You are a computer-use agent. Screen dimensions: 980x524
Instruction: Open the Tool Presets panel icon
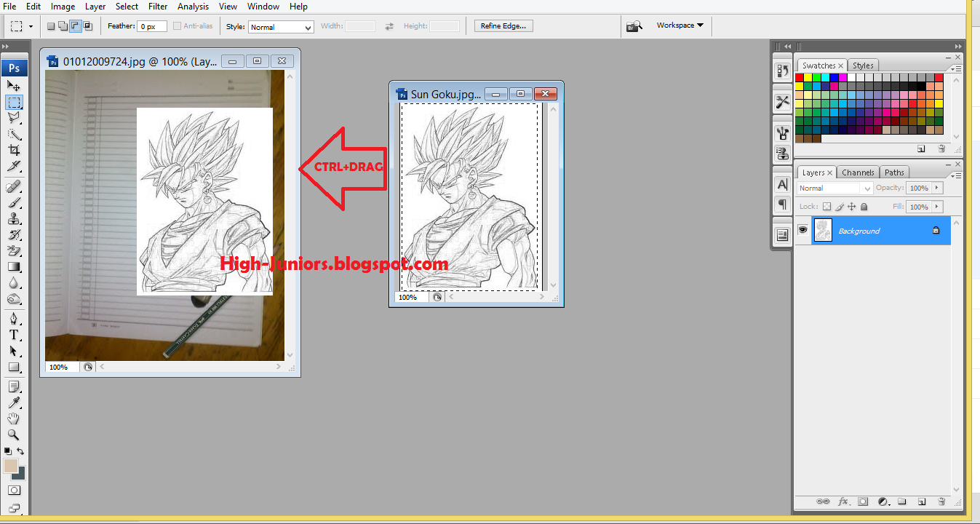(x=782, y=102)
